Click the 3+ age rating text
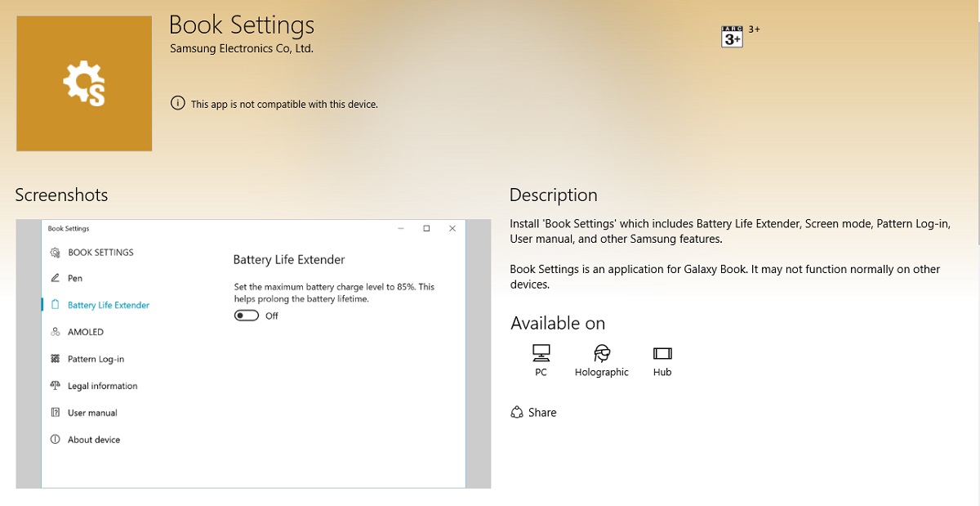 pyautogui.click(x=754, y=29)
